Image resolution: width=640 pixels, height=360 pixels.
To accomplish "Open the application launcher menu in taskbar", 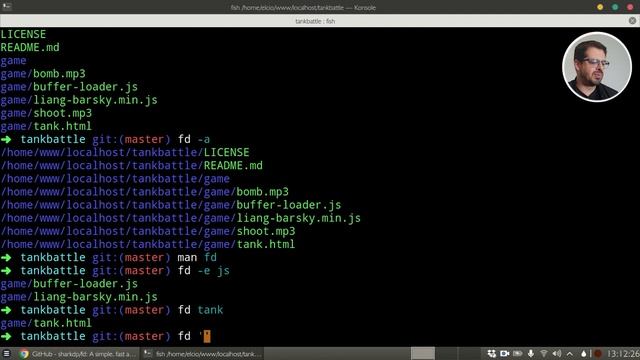I will coord(6,353).
